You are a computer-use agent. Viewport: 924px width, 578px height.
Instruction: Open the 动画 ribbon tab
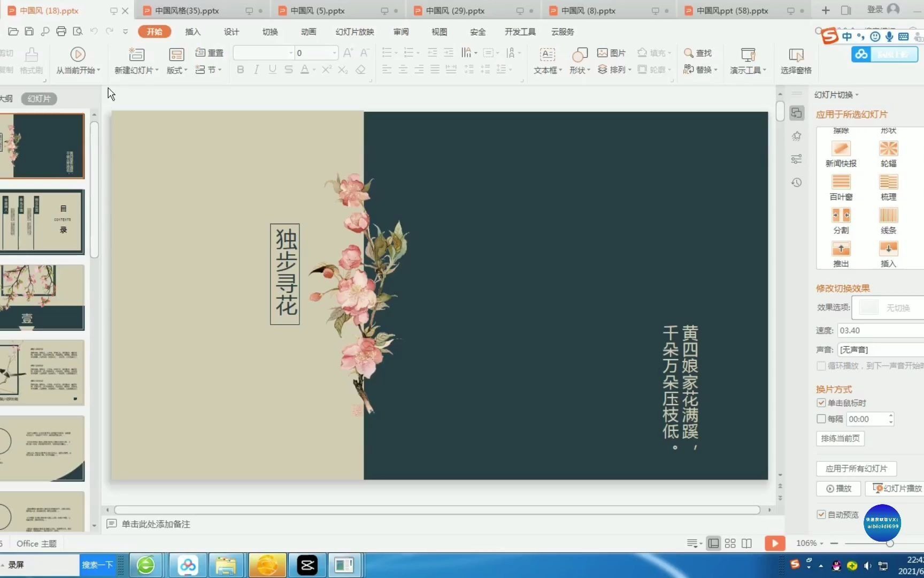(x=309, y=32)
